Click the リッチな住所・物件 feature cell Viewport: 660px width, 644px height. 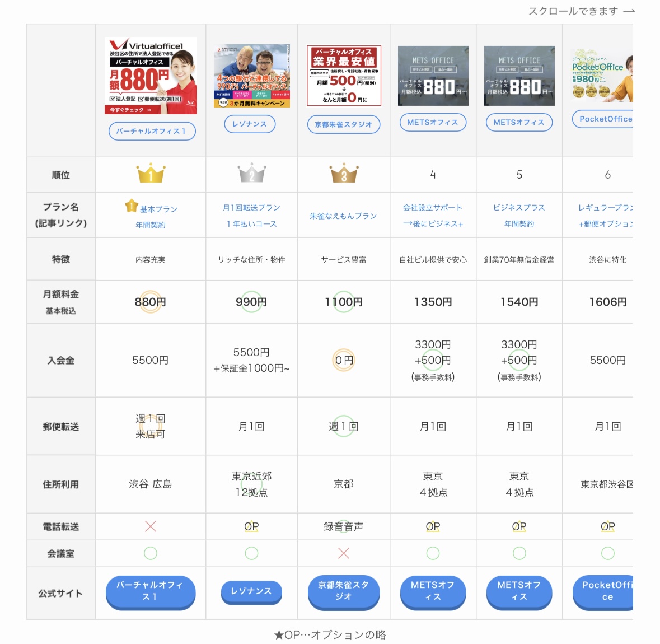point(252,259)
